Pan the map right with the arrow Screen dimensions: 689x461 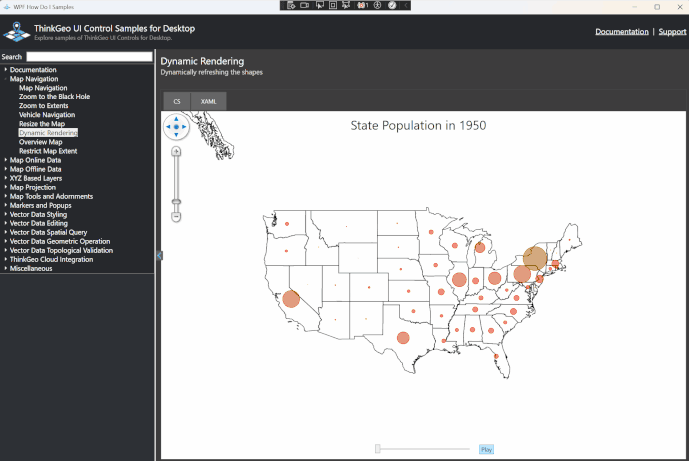tap(184, 127)
